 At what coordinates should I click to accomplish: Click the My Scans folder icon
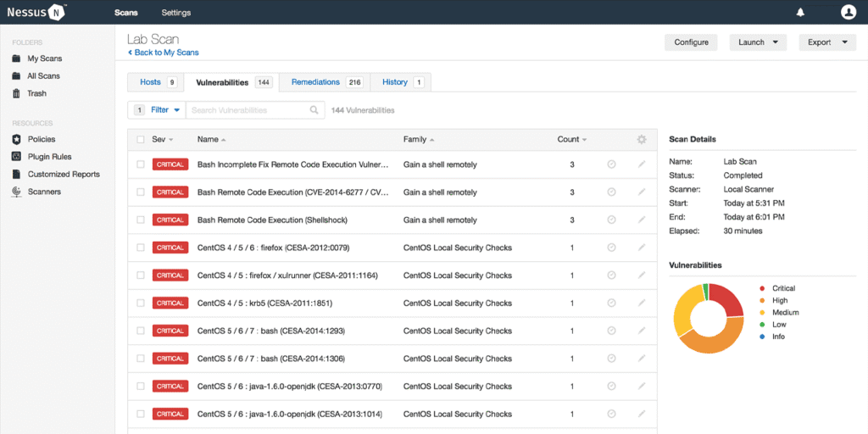(17, 58)
